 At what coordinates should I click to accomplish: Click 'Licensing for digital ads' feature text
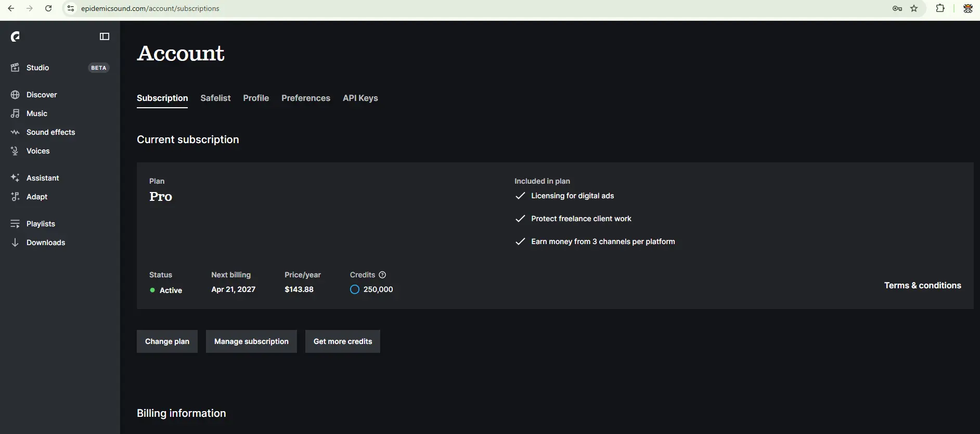click(x=573, y=196)
